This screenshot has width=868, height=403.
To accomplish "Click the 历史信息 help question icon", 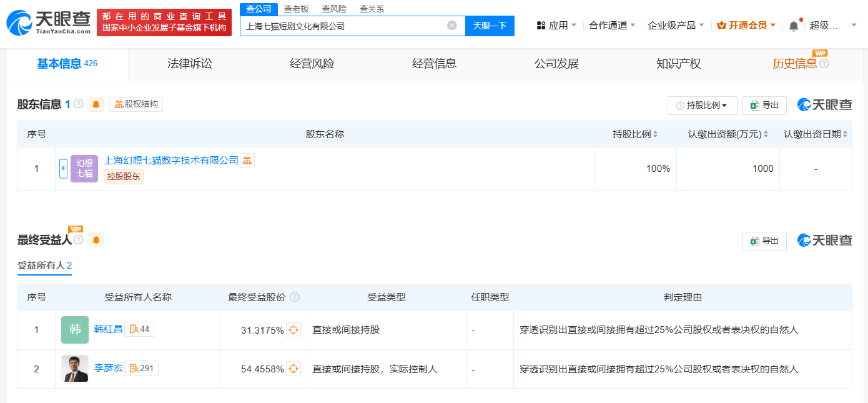I will pyautogui.click(x=824, y=64).
